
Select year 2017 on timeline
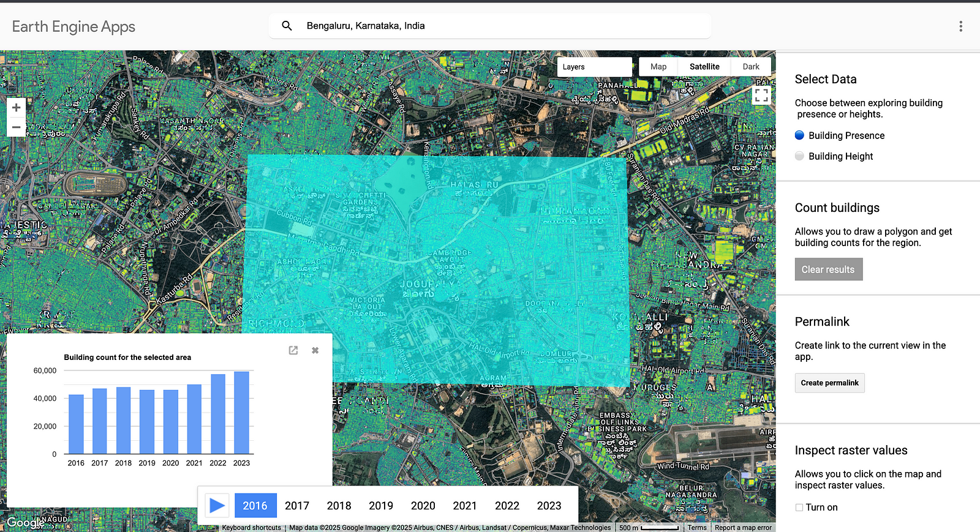pos(297,506)
